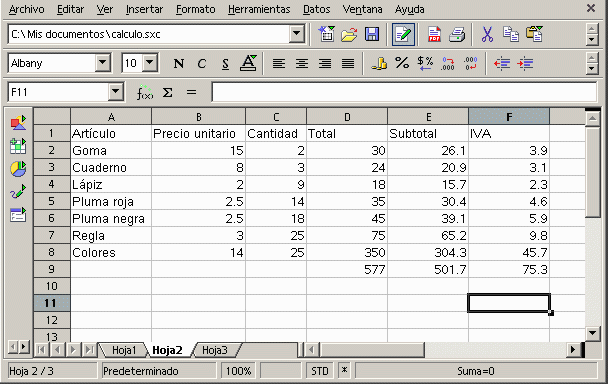Apply standard number format icon
Viewport: 608px width, 384px height.
[425, 63]
